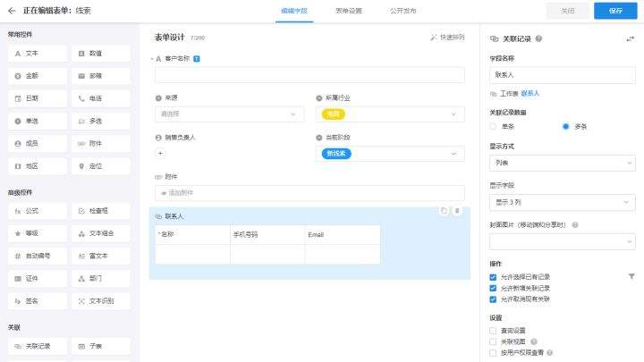The width and height of the screenshot is (644, 362).
Task: Uncheck 允许新增关联记录 checkbox
Action: point(493,289)
